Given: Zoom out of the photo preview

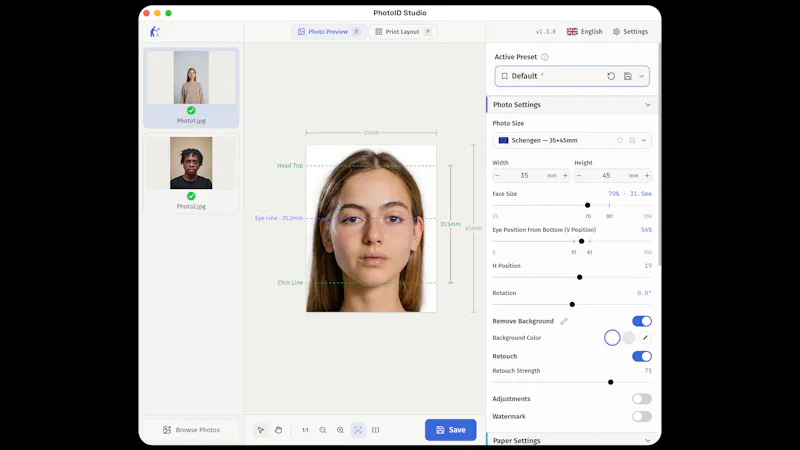Looking at the screenshot, I should coord(322,430).
